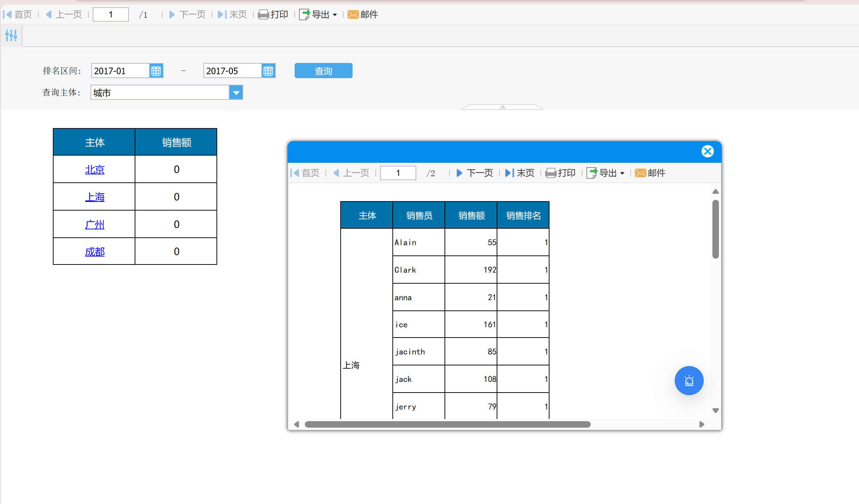Click the Clark cell in popup table
The height and width of the screenshot is (504, 859).
419,270
